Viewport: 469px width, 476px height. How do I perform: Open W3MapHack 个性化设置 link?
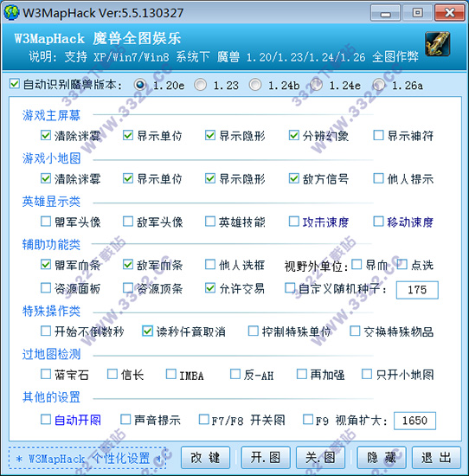[x=87, y=458]
